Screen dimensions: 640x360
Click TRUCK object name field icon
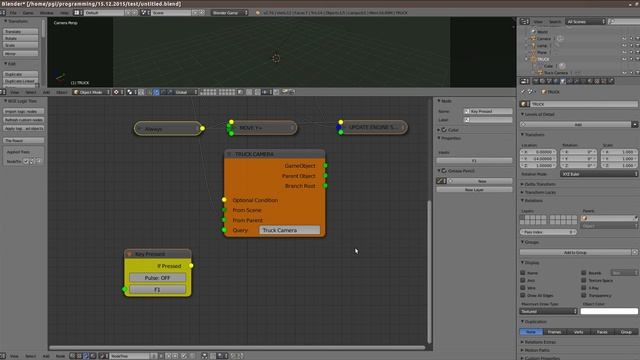point(524,104)
